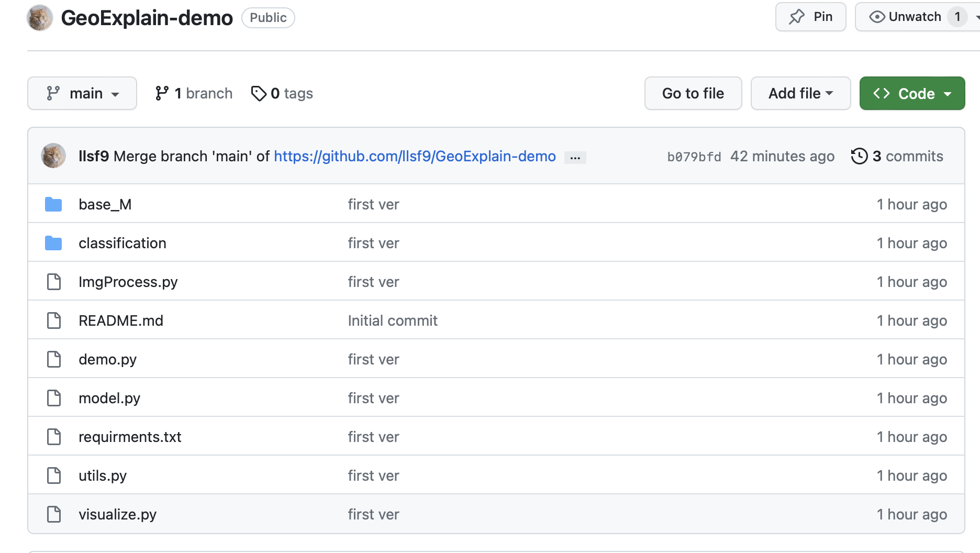Click the 1 hour ago timestamp for base_M
This screenshot has height=553, width=980.
tap(912, 204)
